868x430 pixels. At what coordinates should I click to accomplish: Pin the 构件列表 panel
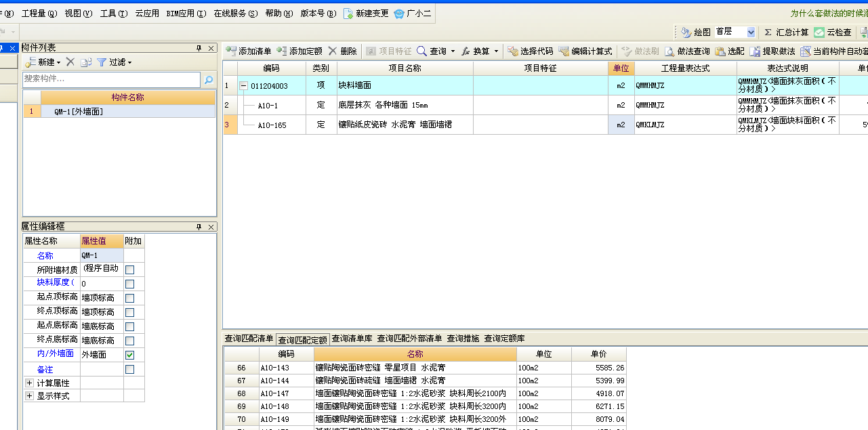(199, 48)
